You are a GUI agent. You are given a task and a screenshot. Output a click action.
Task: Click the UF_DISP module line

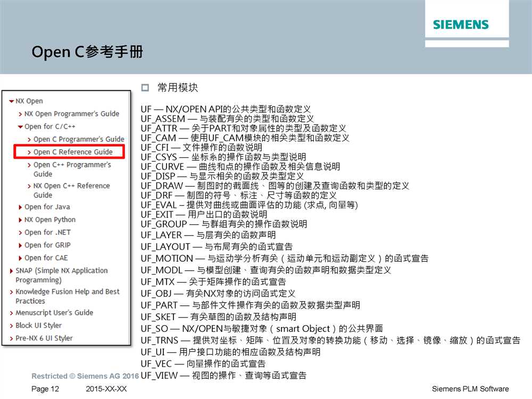(222, 176)
